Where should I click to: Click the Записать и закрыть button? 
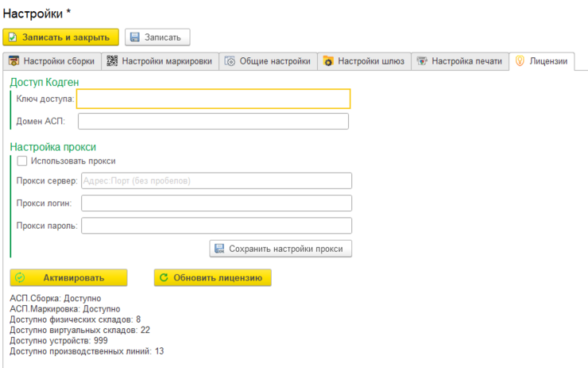[x=60, y=37]
